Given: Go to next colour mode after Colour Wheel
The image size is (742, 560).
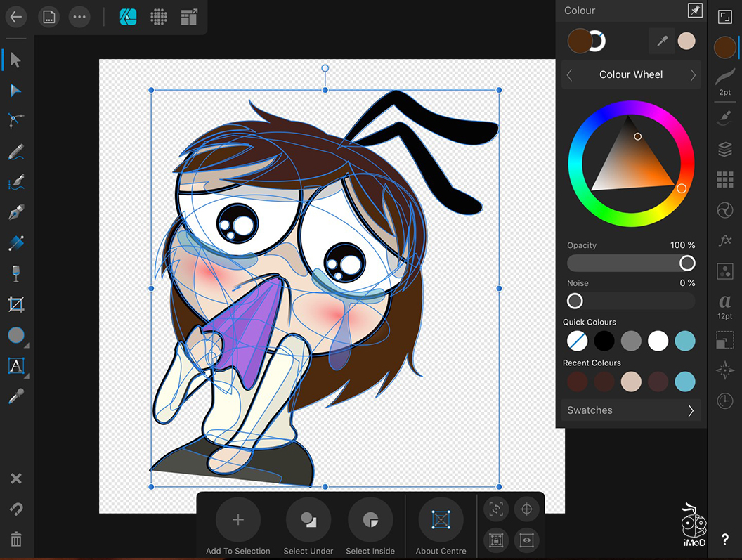Looking at the screenshot, I should [692, 75].
